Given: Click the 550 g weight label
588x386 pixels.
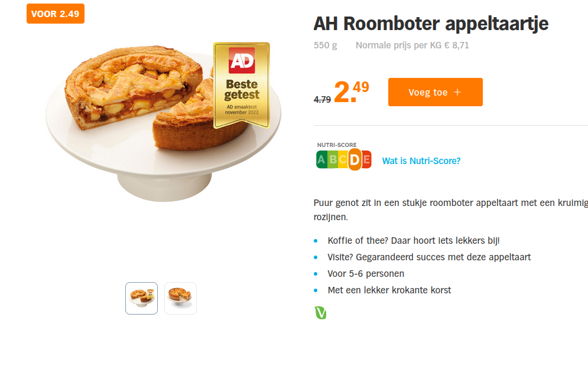Looking at the screenshot, I should coord(325,45).
